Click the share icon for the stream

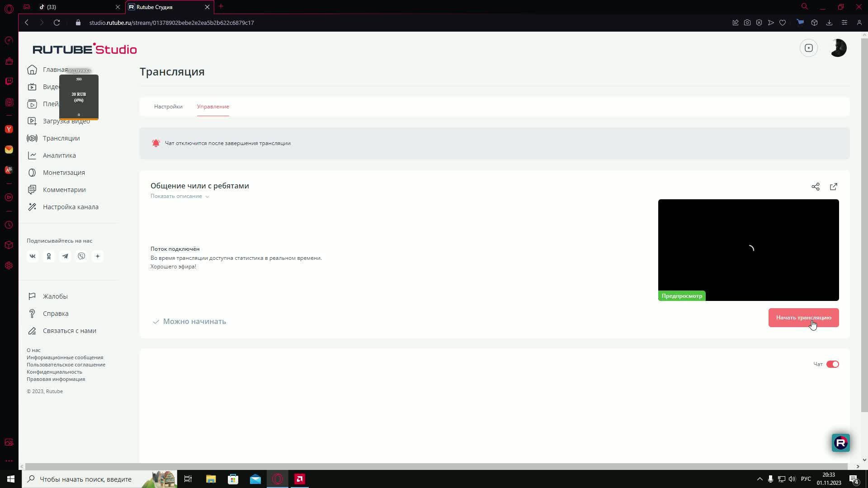click(815, 187)
